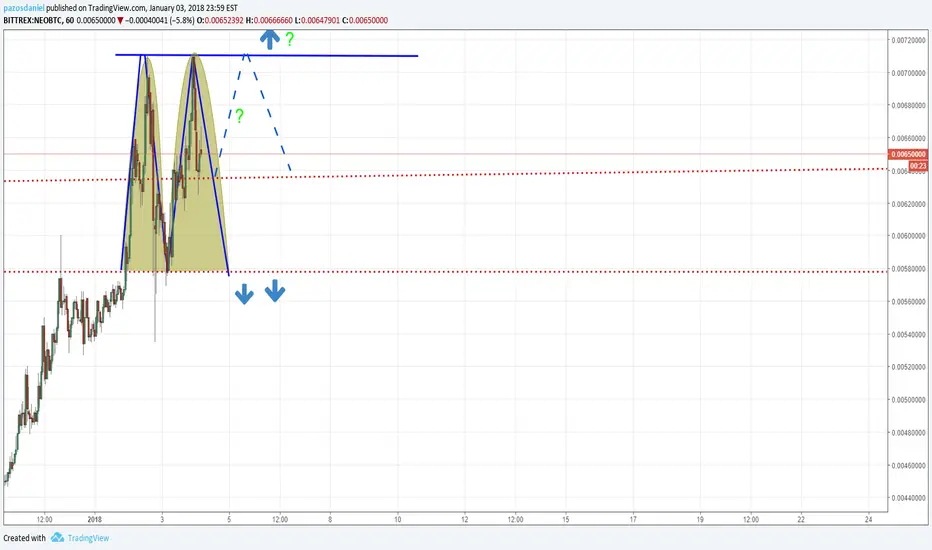Click the 0.00560000 price axis label
The height and width of the screenshot is (550, 932).
(x=908, y=301)
